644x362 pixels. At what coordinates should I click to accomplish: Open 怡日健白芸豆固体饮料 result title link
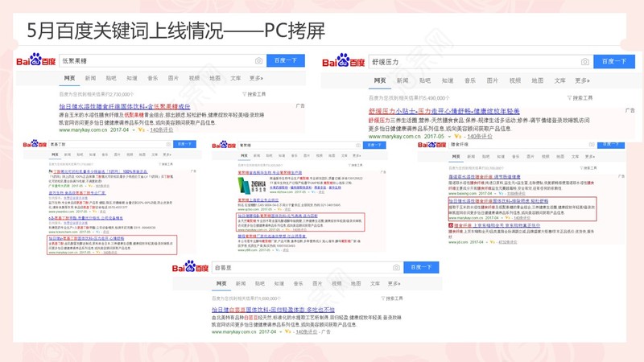click(x=273, y=310)
